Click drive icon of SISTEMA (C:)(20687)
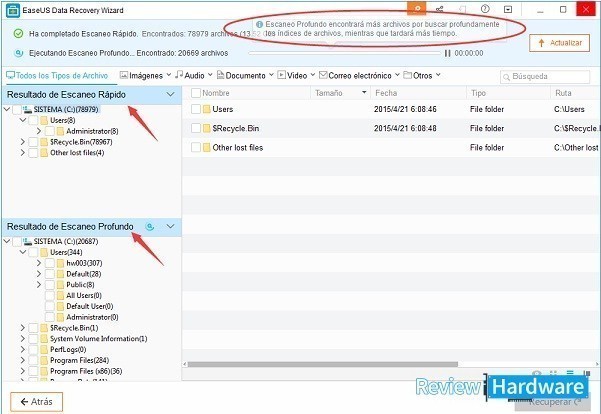This screenshot has width=601, height=414. pyautogui.click(x=27, y=242)
